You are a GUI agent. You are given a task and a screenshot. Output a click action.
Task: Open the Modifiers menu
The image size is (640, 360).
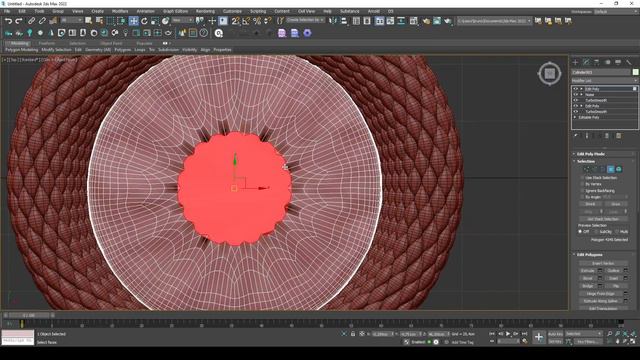coord(120,11)
